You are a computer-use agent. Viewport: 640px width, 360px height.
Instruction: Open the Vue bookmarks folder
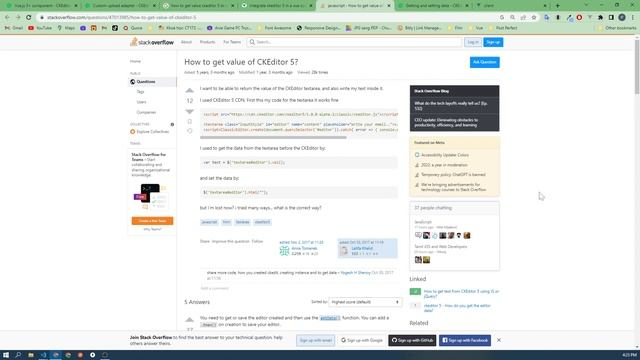click(x=476, y=28)
